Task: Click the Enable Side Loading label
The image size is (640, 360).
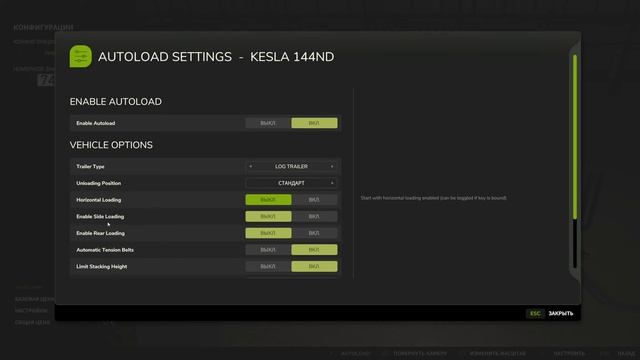Action: pos(100,216)
